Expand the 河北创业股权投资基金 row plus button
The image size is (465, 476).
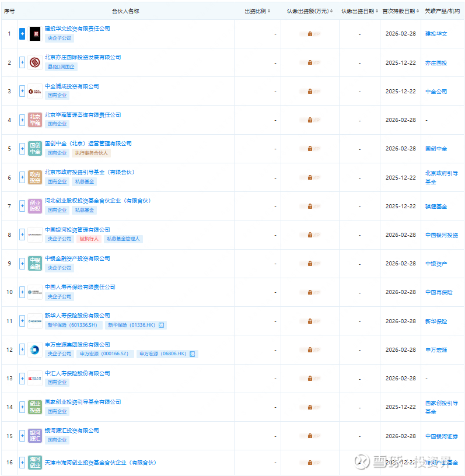[x=22, y=206]
